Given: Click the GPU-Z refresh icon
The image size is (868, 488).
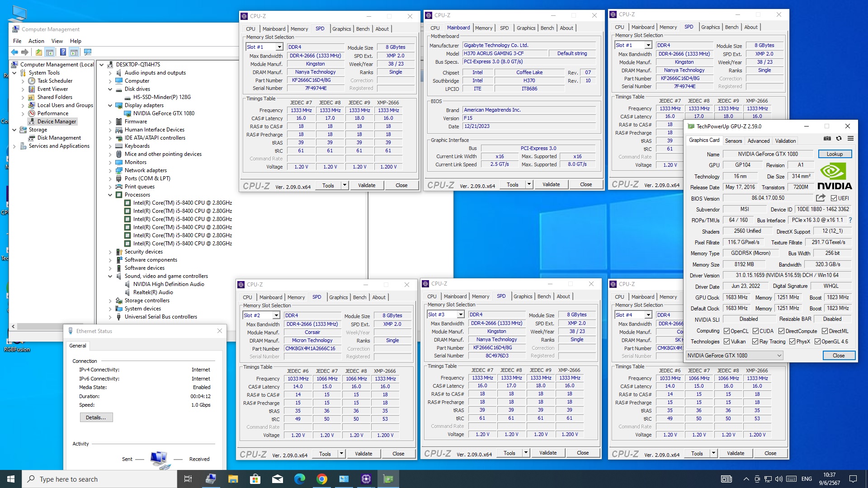Looking at the screenshot, I should click(839, 138).
